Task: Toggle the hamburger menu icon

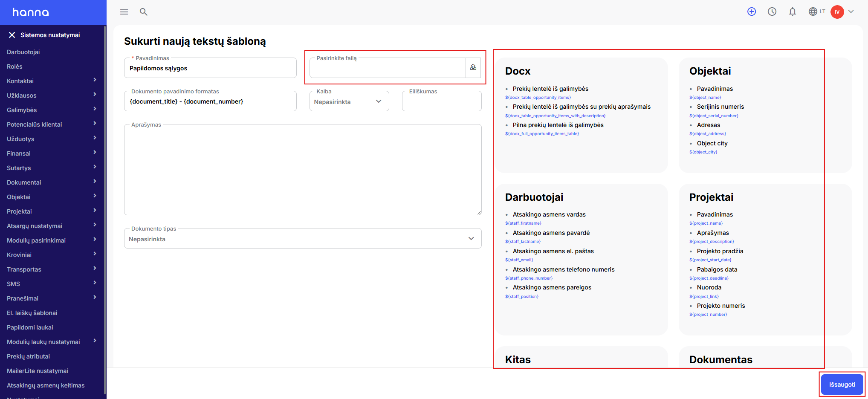Action: pos(124,12)
